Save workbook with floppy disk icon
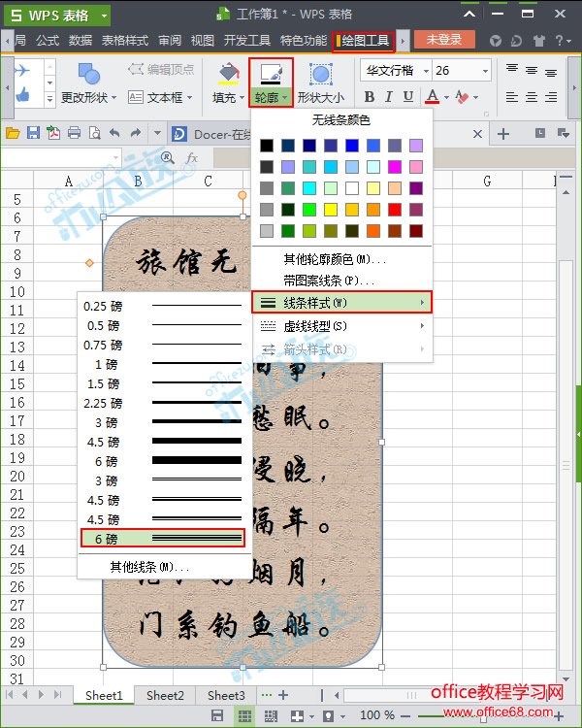 [33, 133]
